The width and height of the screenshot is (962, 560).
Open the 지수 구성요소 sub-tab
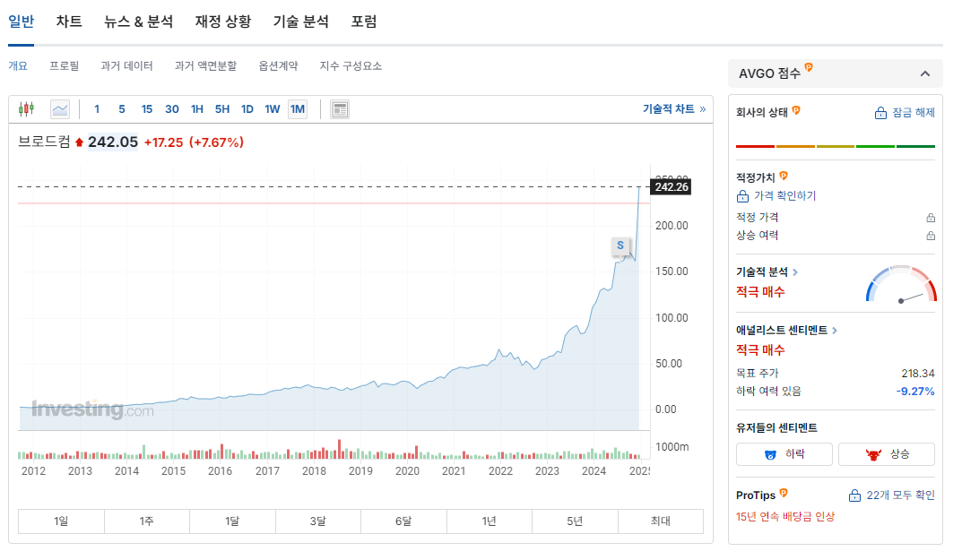pyautogui.click(x=351, y=65)
